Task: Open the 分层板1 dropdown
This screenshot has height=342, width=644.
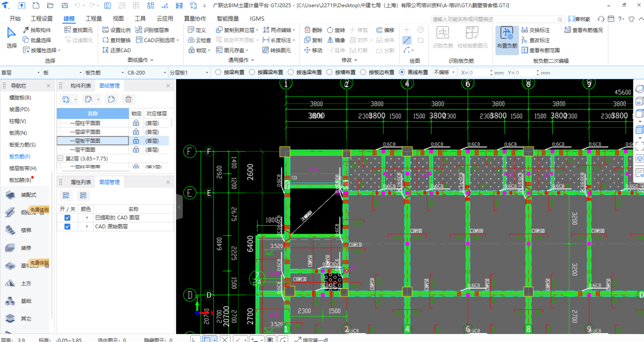Action: pyautogui.click(x=189, y=72)
